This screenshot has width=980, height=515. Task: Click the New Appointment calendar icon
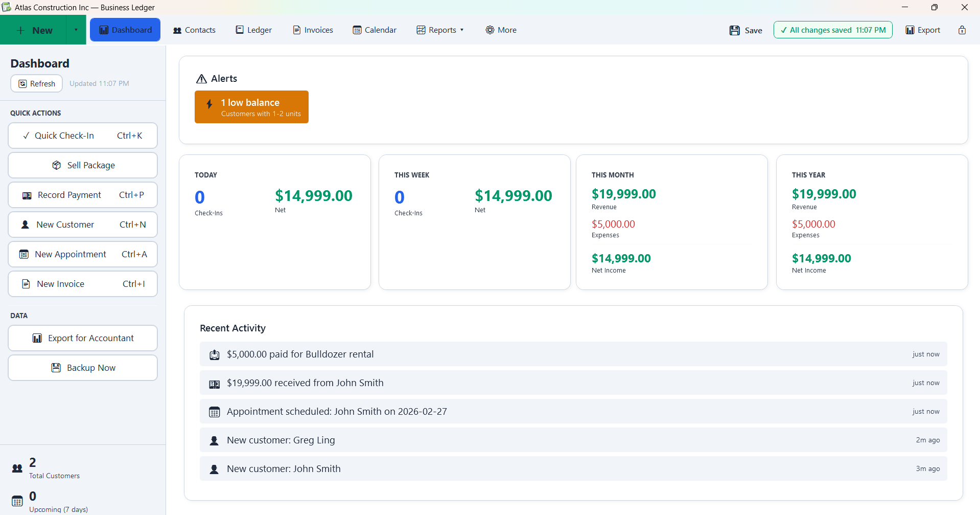tap(24, 254)
